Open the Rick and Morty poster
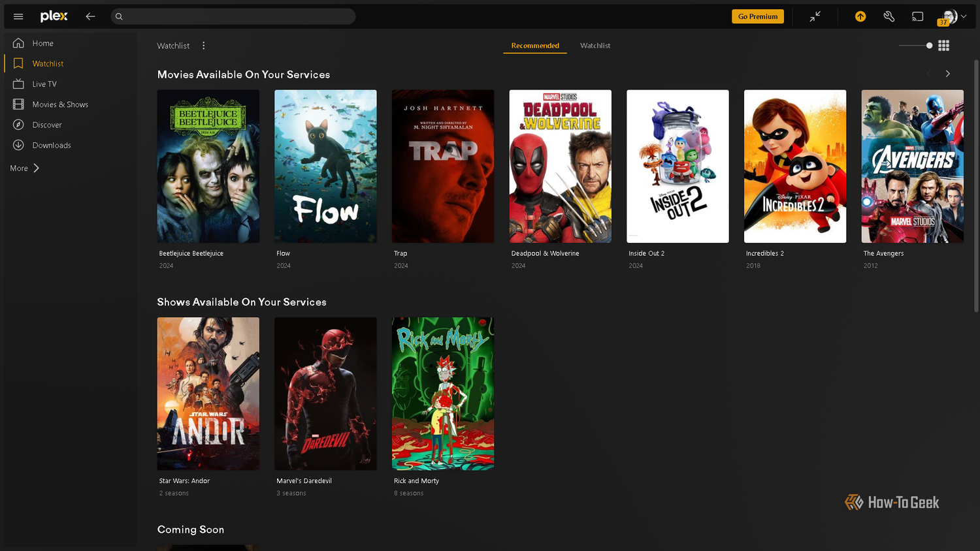This screenshot has height=551, width=980. [443, 394]
